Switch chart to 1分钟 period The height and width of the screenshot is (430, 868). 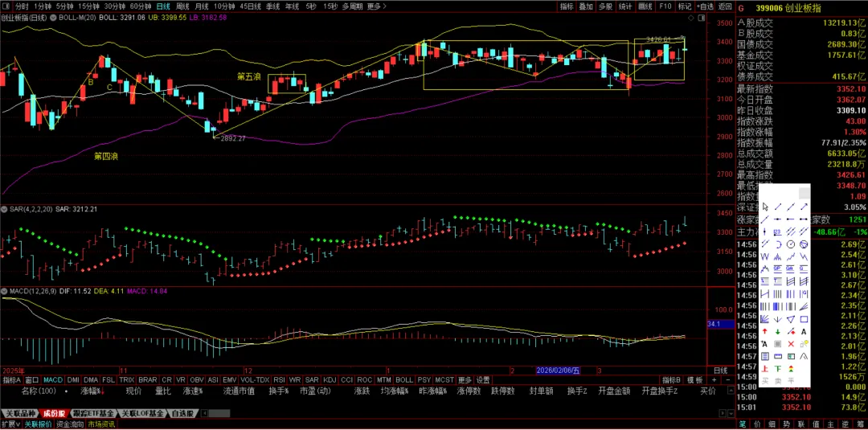click(43, 6)
